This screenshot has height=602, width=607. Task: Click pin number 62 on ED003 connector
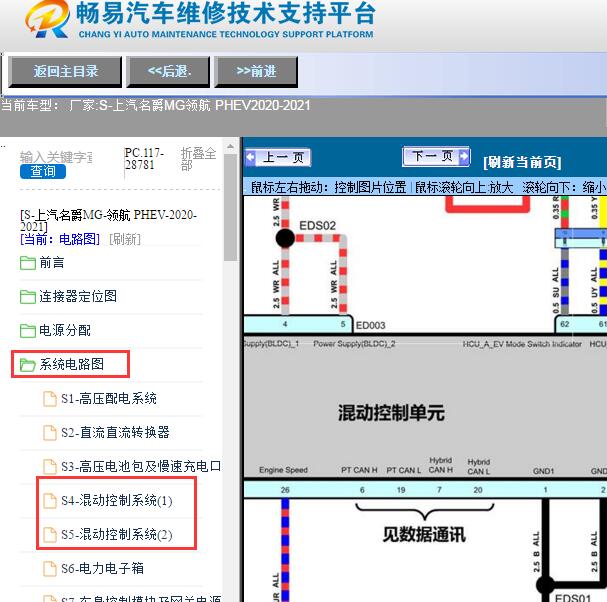(564, 324)
